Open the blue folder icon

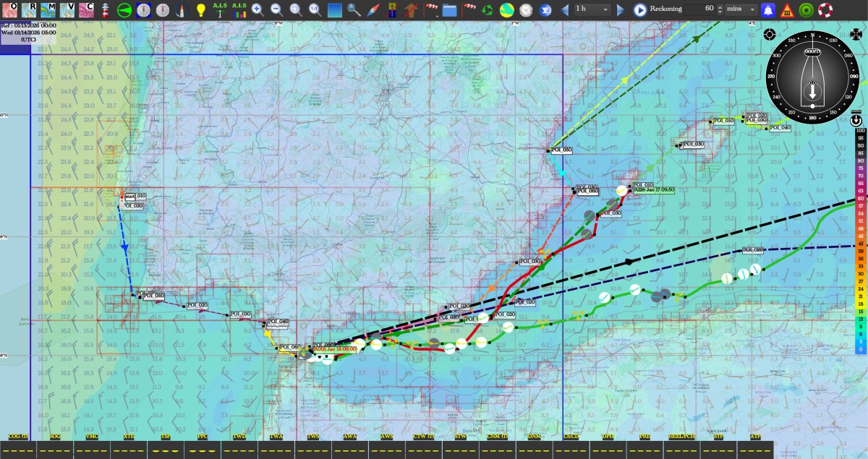click(449, 10)
